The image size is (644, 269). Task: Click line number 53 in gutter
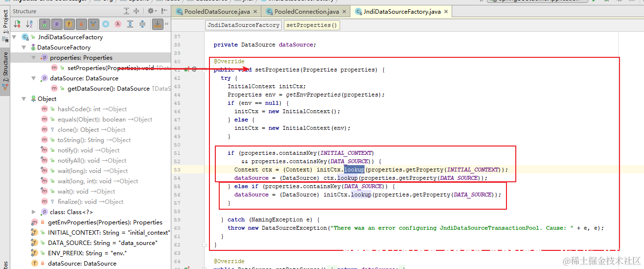[177, 170]
